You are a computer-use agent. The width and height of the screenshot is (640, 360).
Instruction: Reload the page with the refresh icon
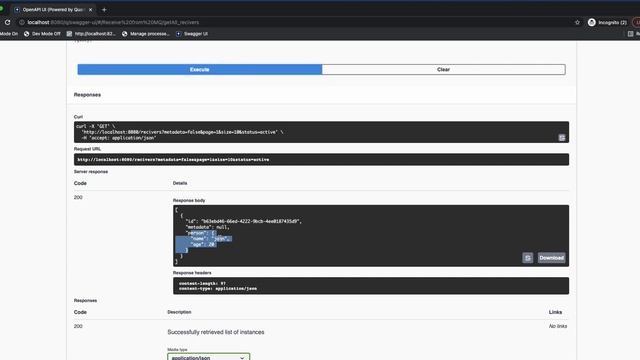point(7,22)
